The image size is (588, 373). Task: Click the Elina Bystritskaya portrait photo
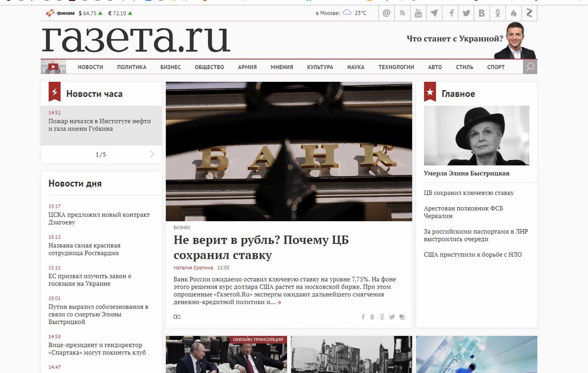476,136
